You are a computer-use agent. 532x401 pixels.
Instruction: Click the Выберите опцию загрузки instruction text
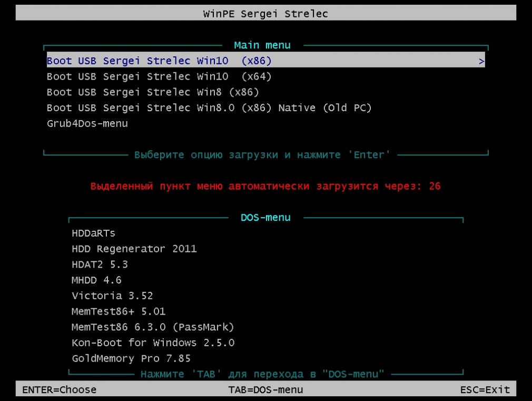click(262, 155)
